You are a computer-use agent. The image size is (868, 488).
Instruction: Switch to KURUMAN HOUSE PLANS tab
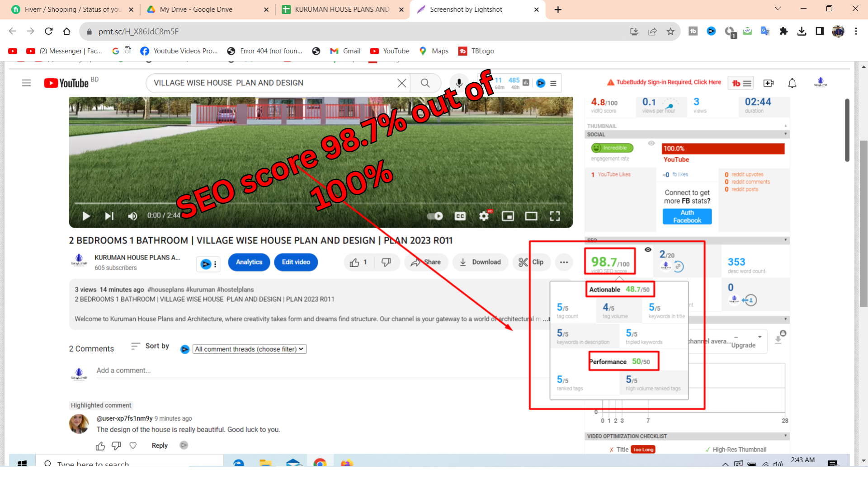[x=342, y=9]
